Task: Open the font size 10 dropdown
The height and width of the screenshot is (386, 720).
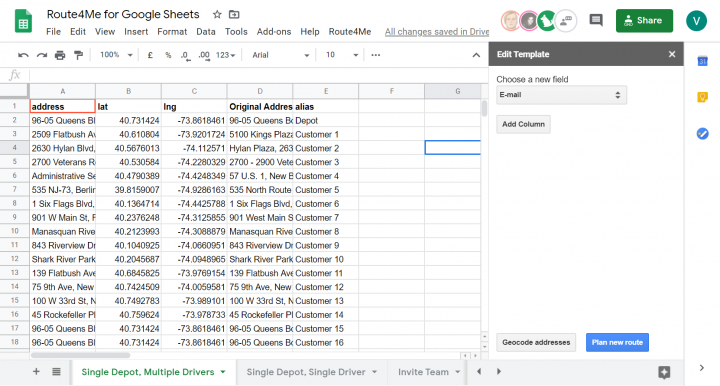Action: (341, 55)
